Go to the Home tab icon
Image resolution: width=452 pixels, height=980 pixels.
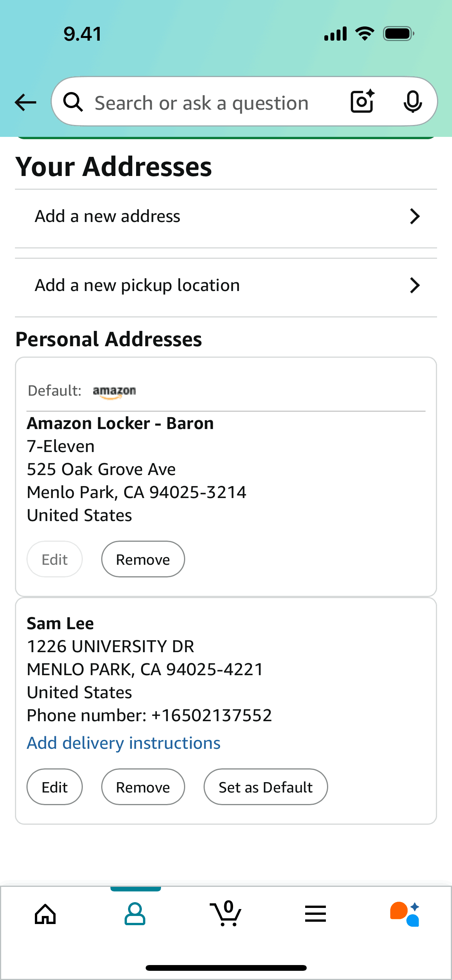(x=45, y=914)
